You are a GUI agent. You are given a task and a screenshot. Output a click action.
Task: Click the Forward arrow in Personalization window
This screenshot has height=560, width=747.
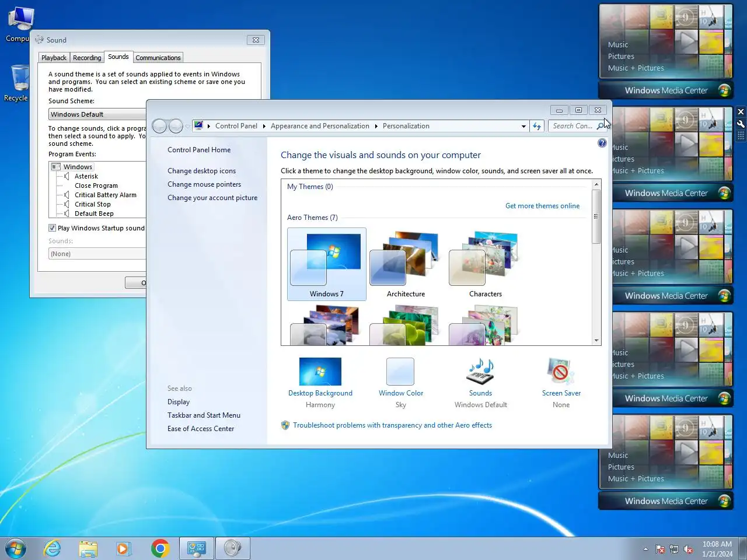176,126
